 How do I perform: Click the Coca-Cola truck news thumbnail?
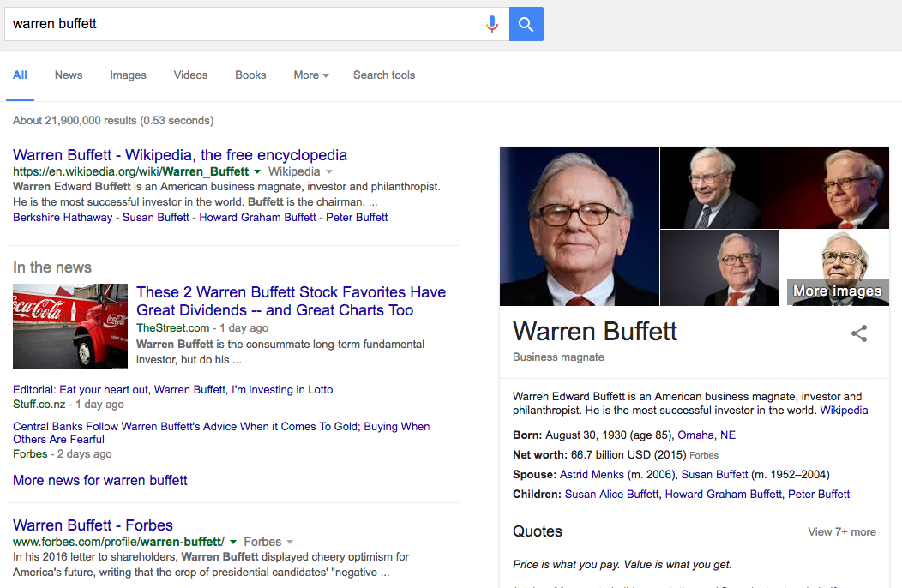[70, 327]
